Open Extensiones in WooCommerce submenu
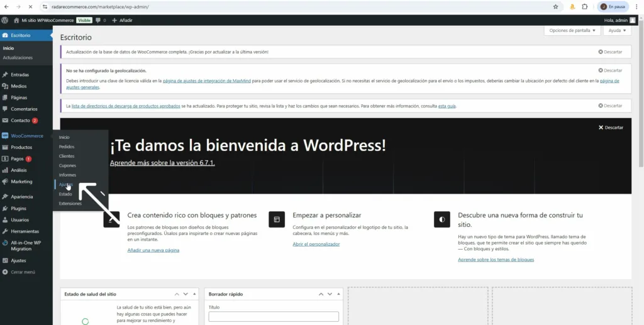 [70, 204]
